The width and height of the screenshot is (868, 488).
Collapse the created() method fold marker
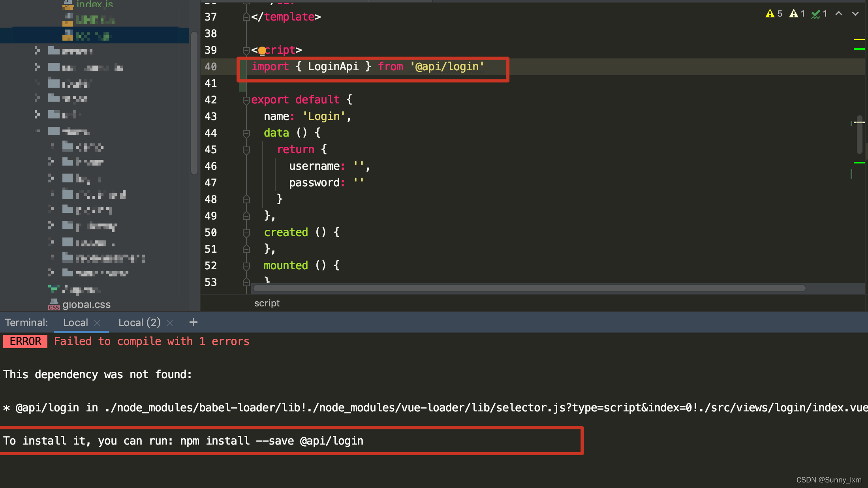[246, 233]
